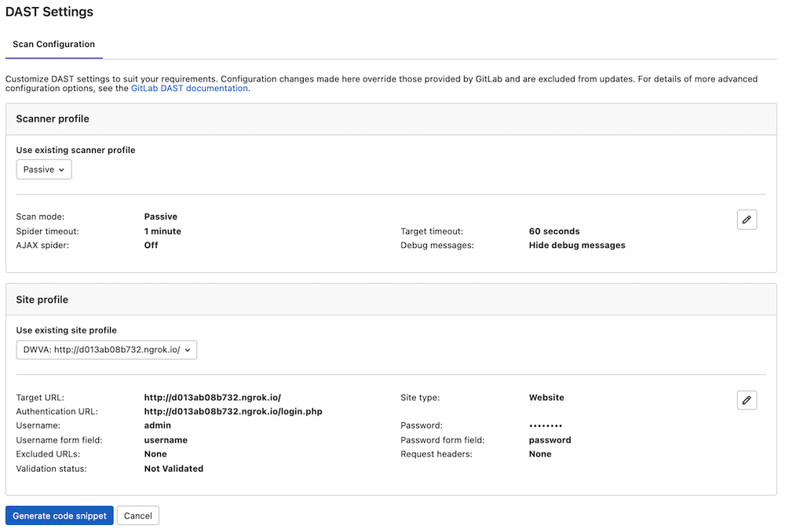Click the Hide debug messages value
785x532 pixels.
[x=577, y=245]
